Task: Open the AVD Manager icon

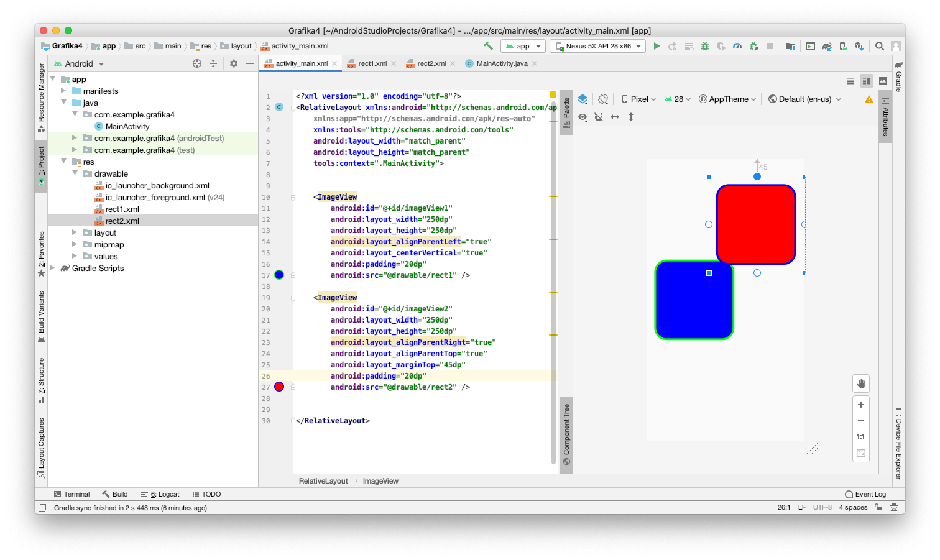Action: (843, 46)
